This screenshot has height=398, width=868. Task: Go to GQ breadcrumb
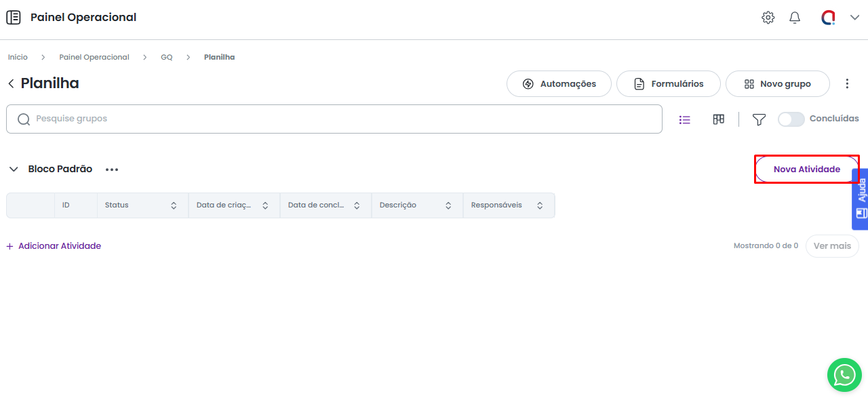pyautogui.click(x=166, y=58)
